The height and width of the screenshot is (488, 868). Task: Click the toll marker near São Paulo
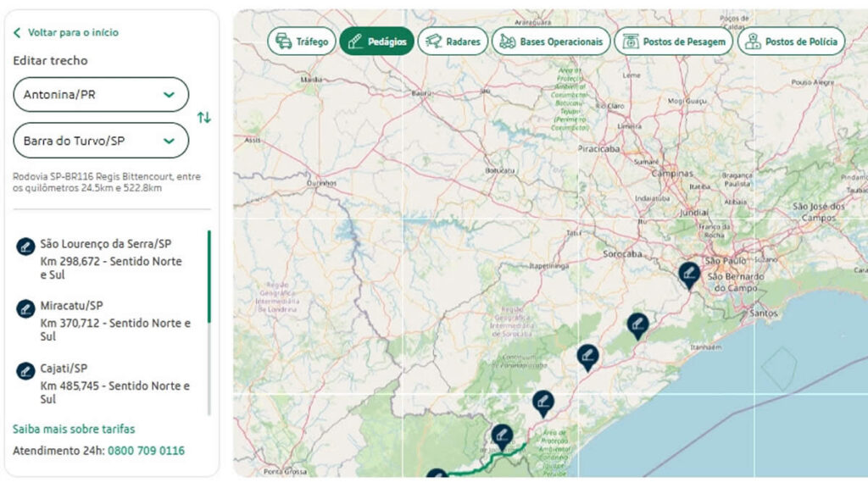pyautogui.click(x=689, y=274)
